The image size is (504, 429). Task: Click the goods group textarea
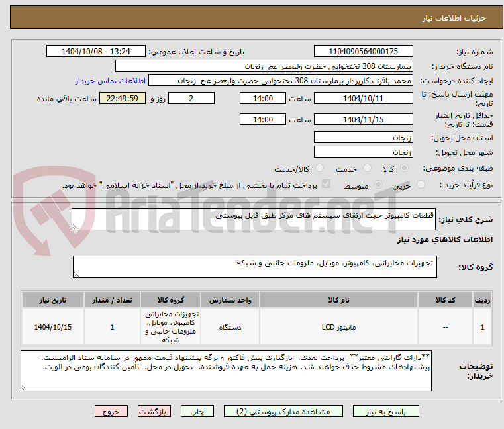pos(254,267)
